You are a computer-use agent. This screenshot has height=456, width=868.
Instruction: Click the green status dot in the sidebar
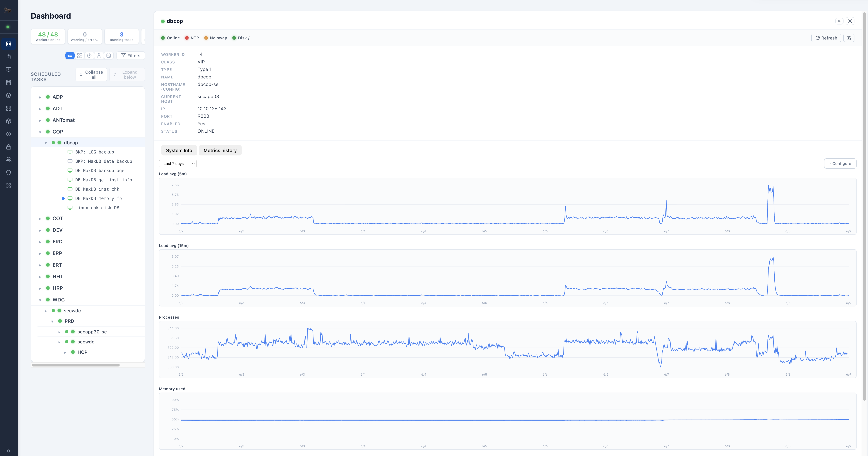[8, 27]
